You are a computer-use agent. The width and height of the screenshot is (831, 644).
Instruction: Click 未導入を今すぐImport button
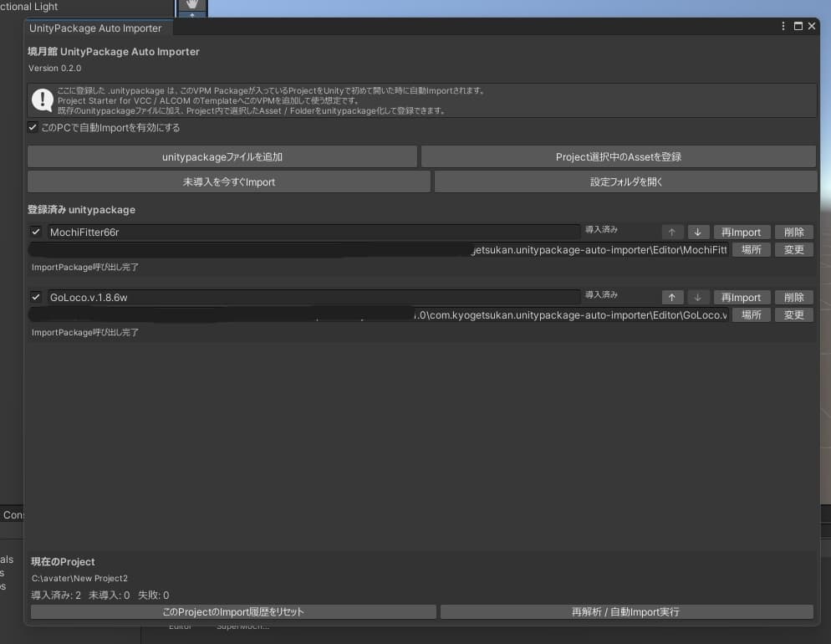pos(229,181)
